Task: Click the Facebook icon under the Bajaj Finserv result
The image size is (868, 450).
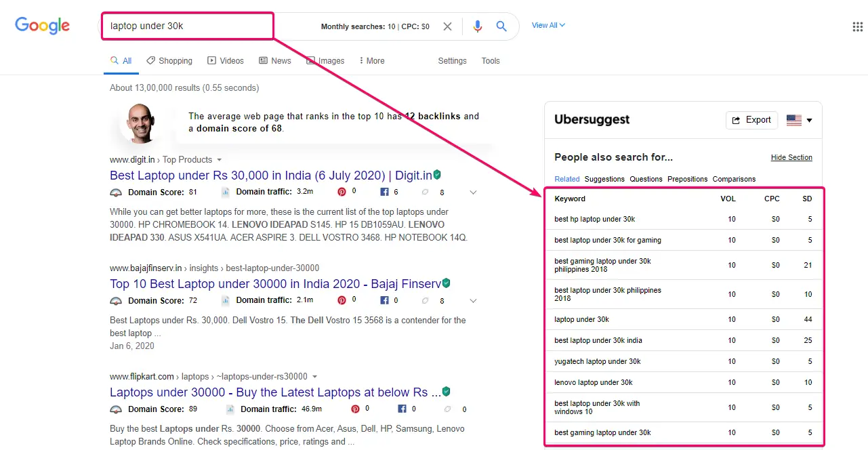Action: 384,300
